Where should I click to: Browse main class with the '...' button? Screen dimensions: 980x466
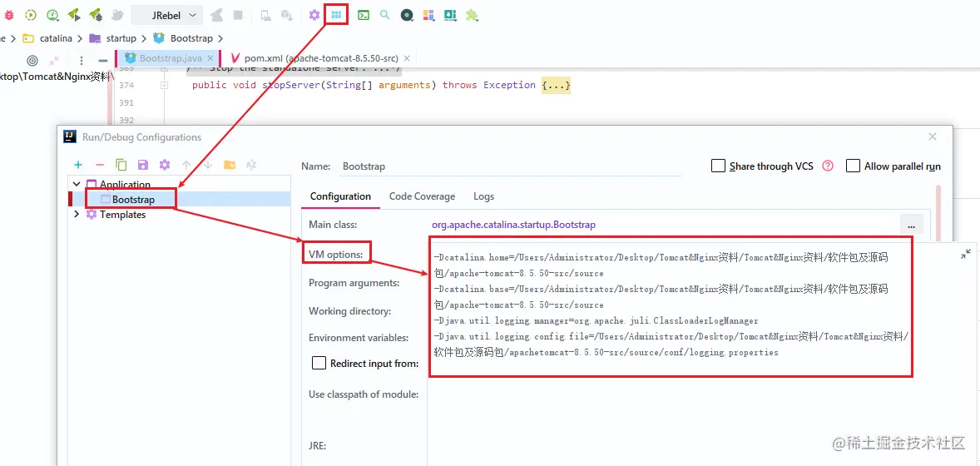click(x=911, y=226)
